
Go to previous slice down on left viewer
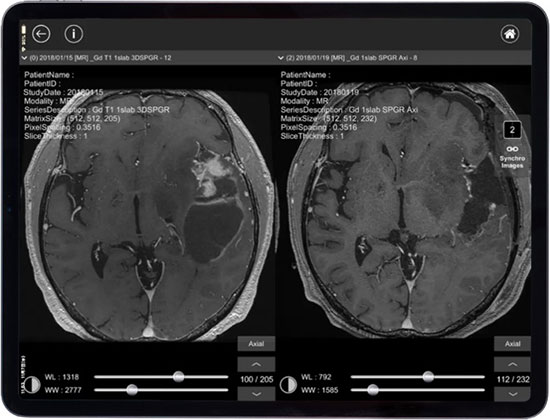click(256, 394)
